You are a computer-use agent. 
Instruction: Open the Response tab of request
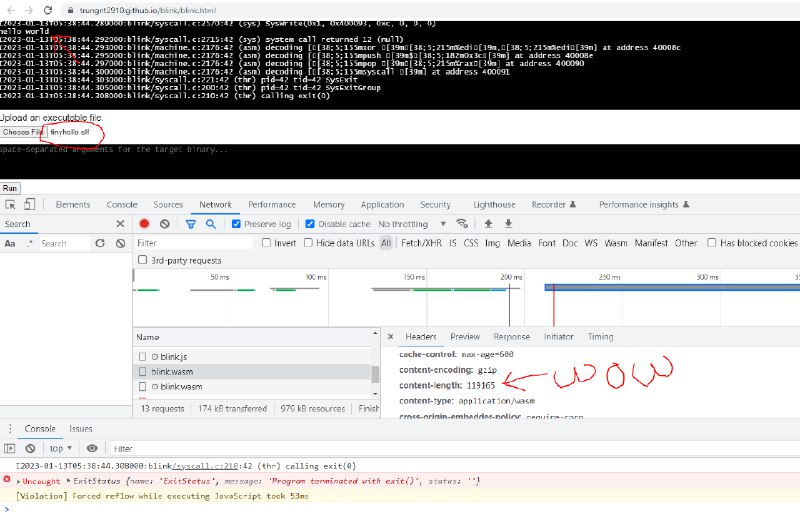point(511,337)
